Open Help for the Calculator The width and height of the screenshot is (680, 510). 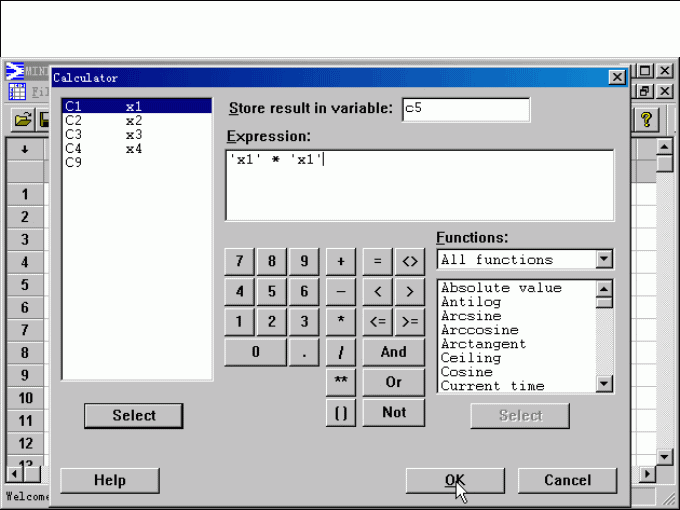110,480
